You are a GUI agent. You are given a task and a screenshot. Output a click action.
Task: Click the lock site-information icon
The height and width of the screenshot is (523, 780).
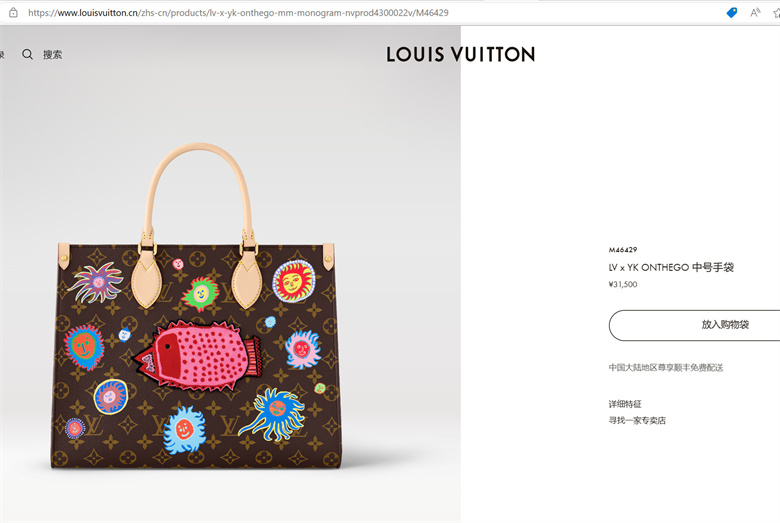click(x=13, y=13)
